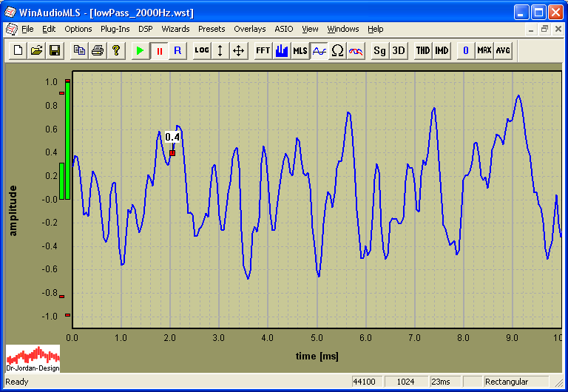This screenshot has height=392, width=568.
Task: Click the New file icon
Action: coord(18,50)
